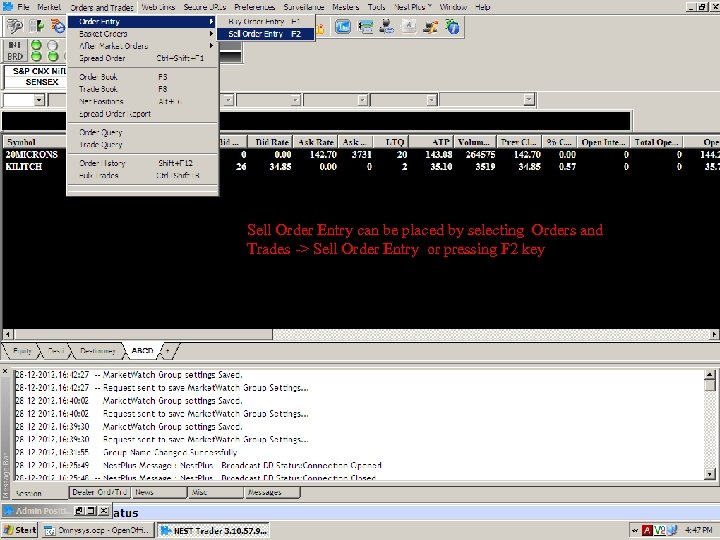This screenshot has width=720, height=540.
Task: Click the green bug info toolbar icon
Action: click(453, 27)
